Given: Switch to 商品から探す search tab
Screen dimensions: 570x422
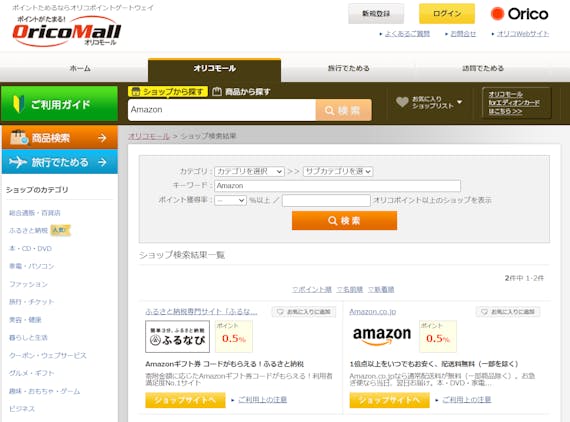Looking at the screenshot, I should coord(241,92).
